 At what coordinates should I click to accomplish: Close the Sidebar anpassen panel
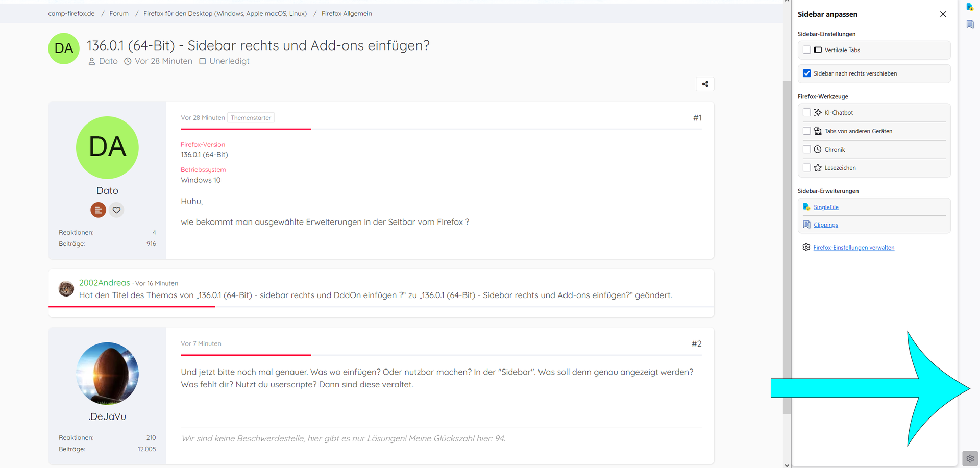[x=943, y=14]
